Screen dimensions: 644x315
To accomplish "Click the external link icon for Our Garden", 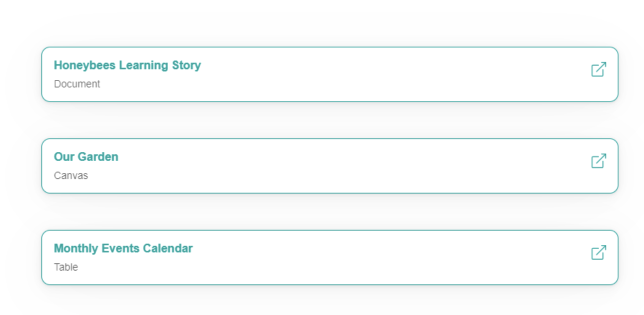I will (598, 161).
